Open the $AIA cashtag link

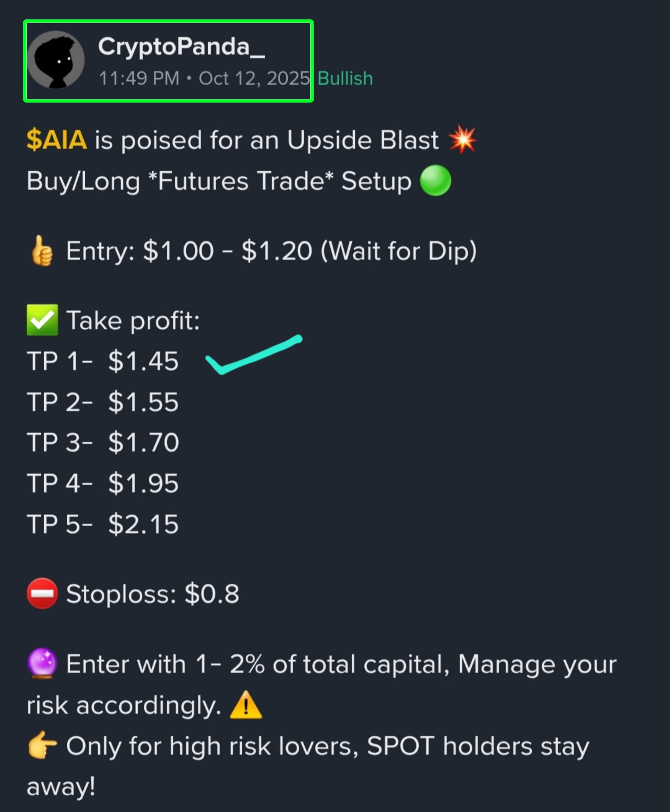[56, 140]
